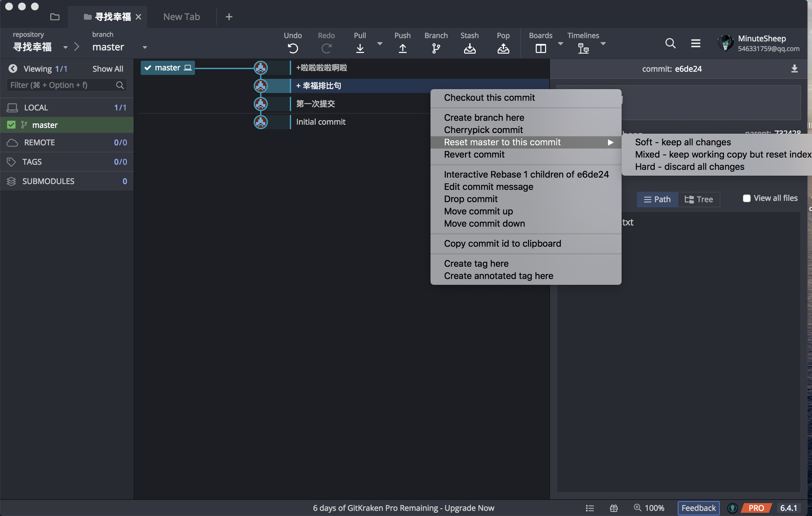
Task: Click the Feedback button
Action: (698, 508)
